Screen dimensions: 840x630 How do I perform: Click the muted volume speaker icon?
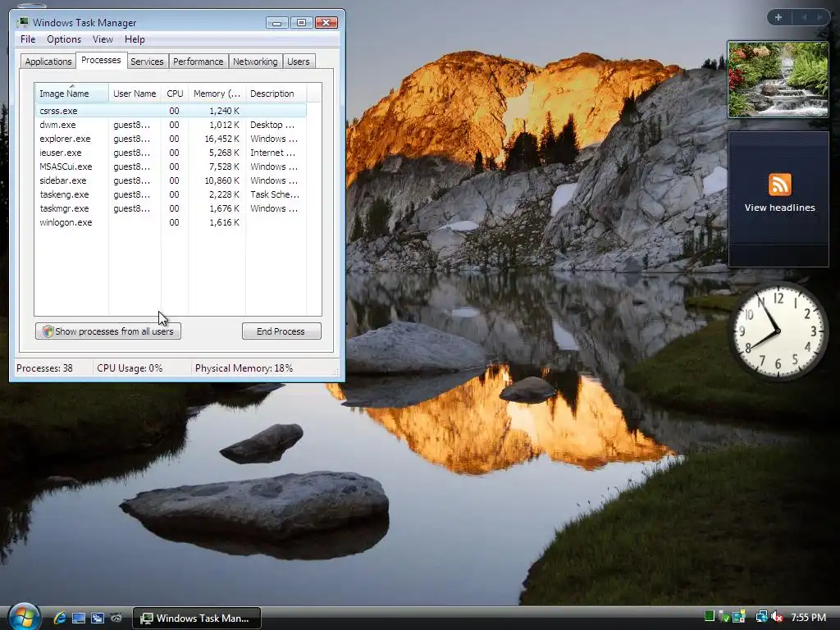coord(777,617)
